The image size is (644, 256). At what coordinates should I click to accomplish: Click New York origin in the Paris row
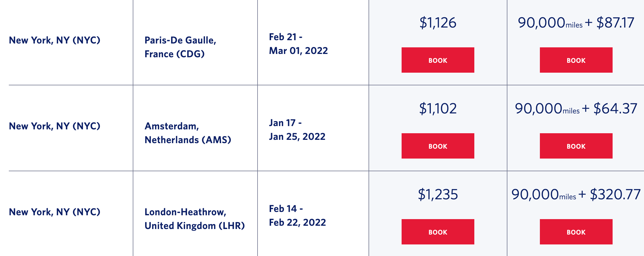pos(55,40)
